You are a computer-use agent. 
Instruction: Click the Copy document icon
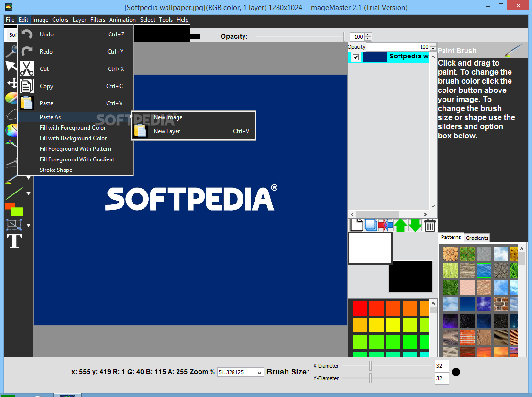tap(26, 86)
